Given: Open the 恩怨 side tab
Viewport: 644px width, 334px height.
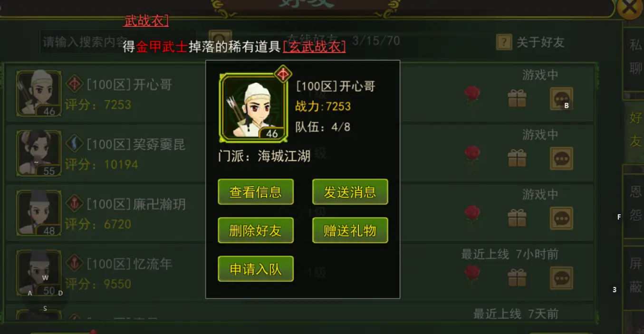Looking at the screenshot, I should click(635, 203).
